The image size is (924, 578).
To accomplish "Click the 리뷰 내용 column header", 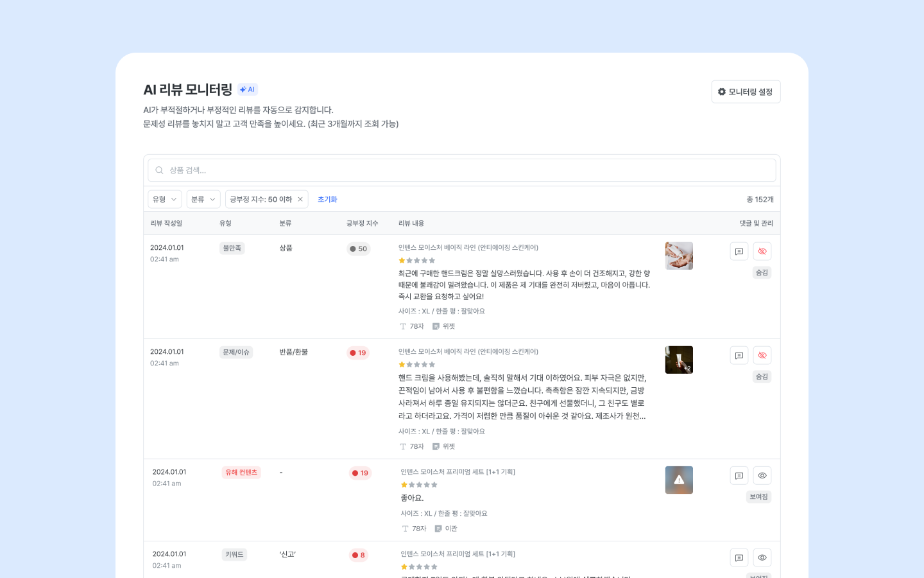I will tap(411, 223).
